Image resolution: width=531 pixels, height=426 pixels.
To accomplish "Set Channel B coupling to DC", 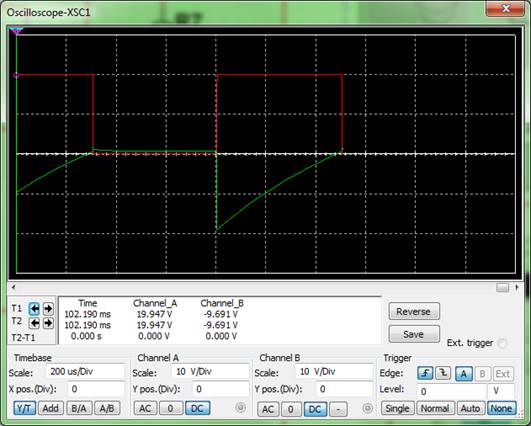I will click(315, 409).
